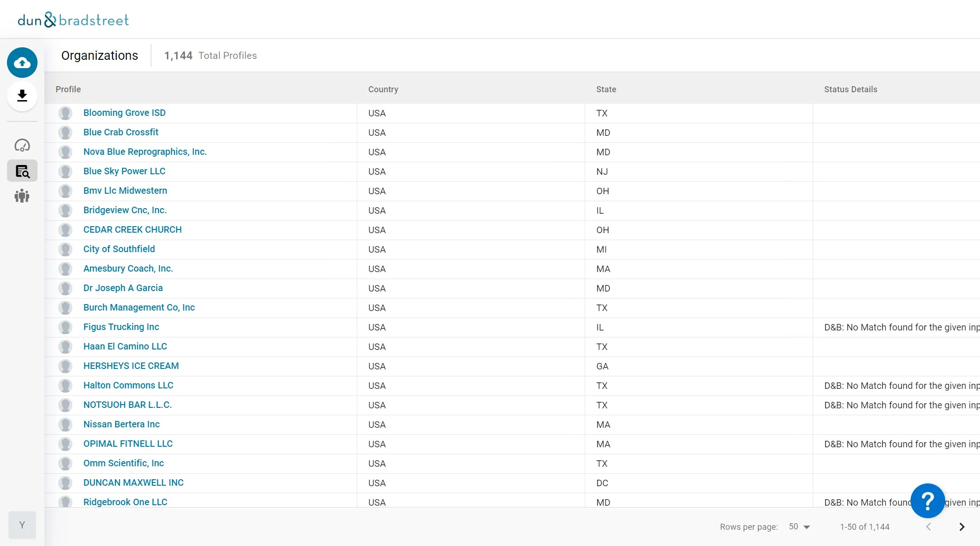Click avatar icon beside CEDAR CREEK CHURCH
The image size is (980, 546).
[x=65, y=230]
